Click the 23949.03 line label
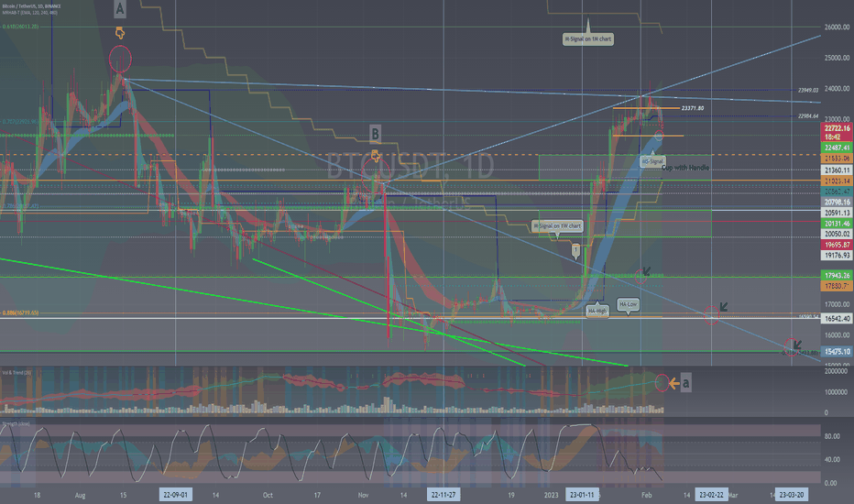The image size is (854, 504). [x=808, y=91]
